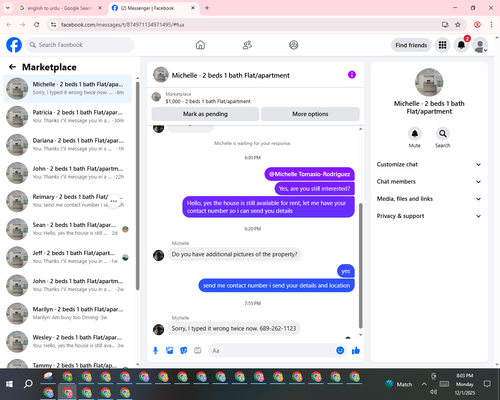Open taskbar clock showing 8:03 PM
The height and width of the screenshot is (400, 500).
pos(465,384)
